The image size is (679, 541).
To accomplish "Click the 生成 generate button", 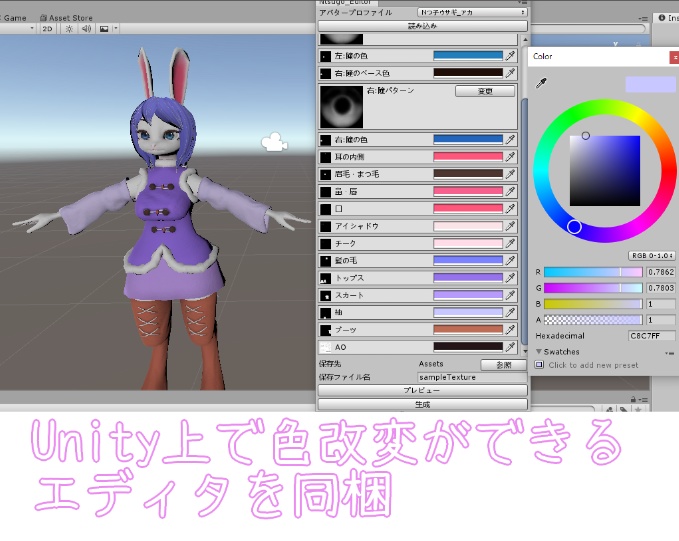I will 423,405.
